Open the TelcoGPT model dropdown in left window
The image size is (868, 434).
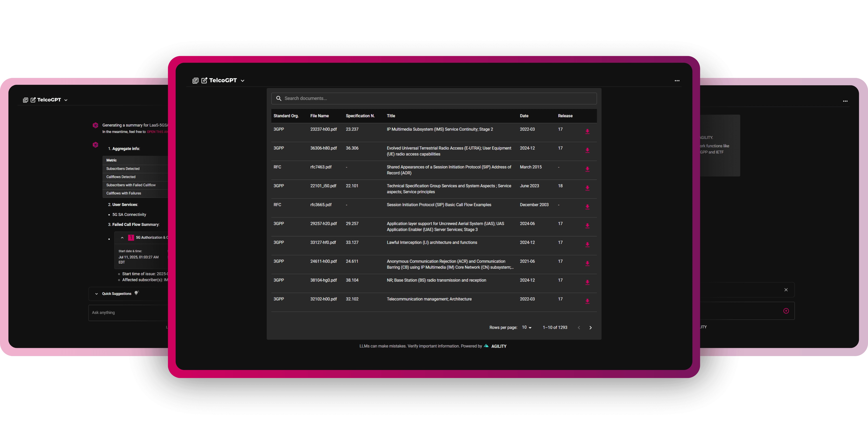tap(53, 100)
